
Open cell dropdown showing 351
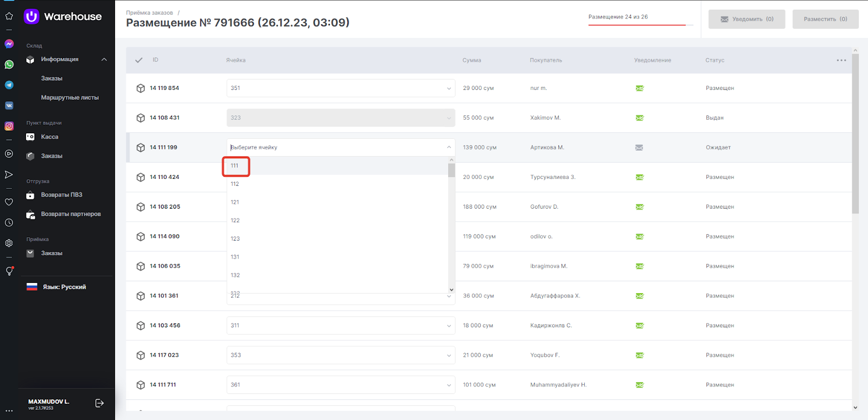pos(341,88)
